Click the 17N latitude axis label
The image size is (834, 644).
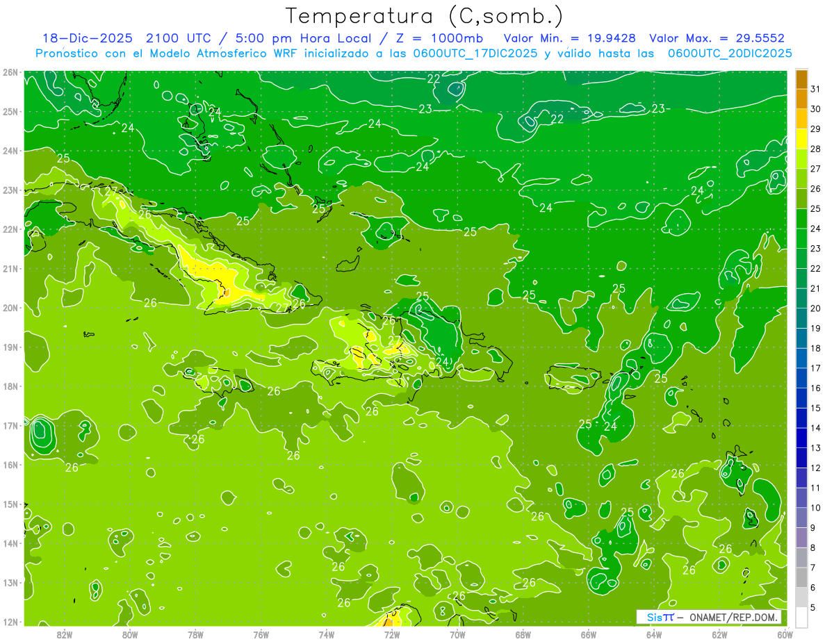(x=10, y=426)
